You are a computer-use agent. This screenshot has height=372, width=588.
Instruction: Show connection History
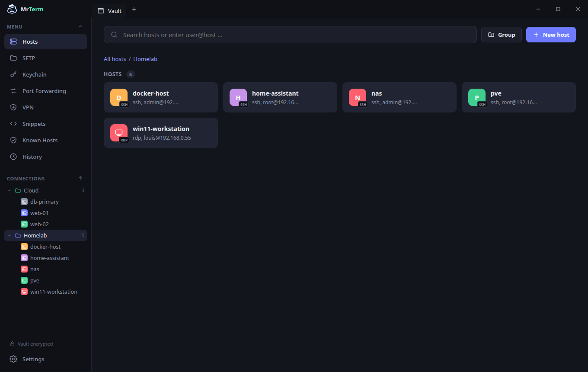45,157
